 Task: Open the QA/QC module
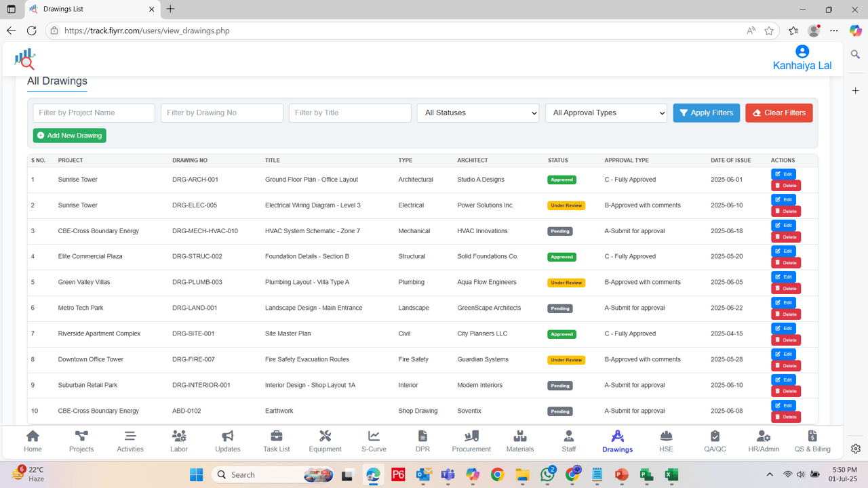[x=715, y=441]
